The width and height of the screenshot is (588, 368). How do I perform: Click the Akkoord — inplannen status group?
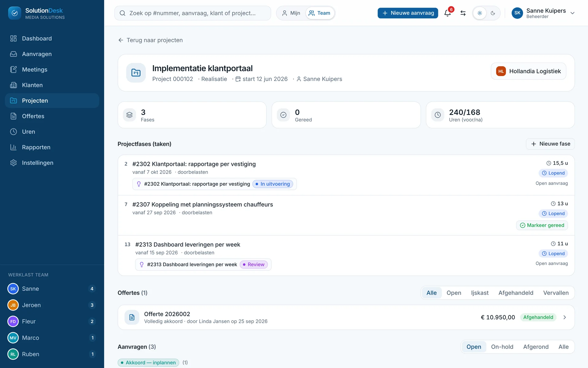pos(149,362)
